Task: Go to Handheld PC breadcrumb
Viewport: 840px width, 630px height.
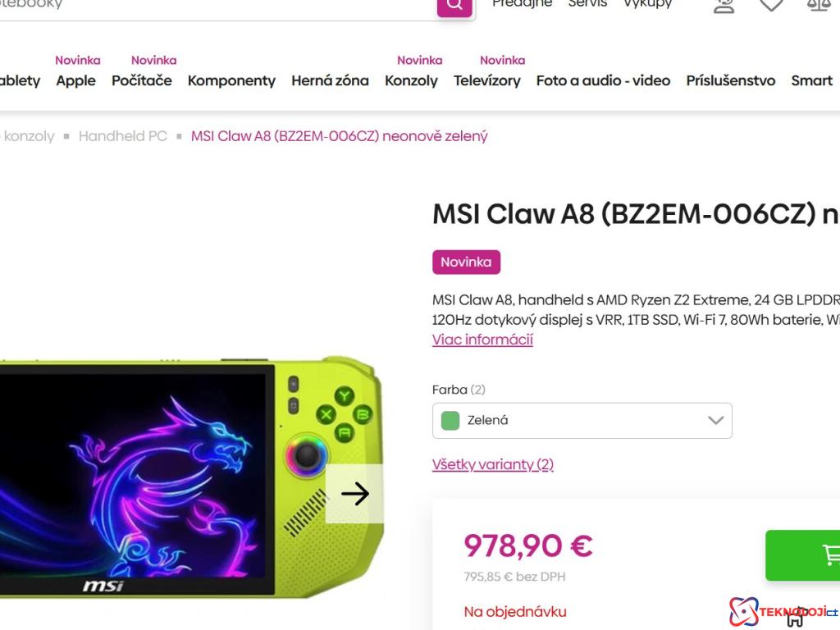Action: tap(122, 136)
